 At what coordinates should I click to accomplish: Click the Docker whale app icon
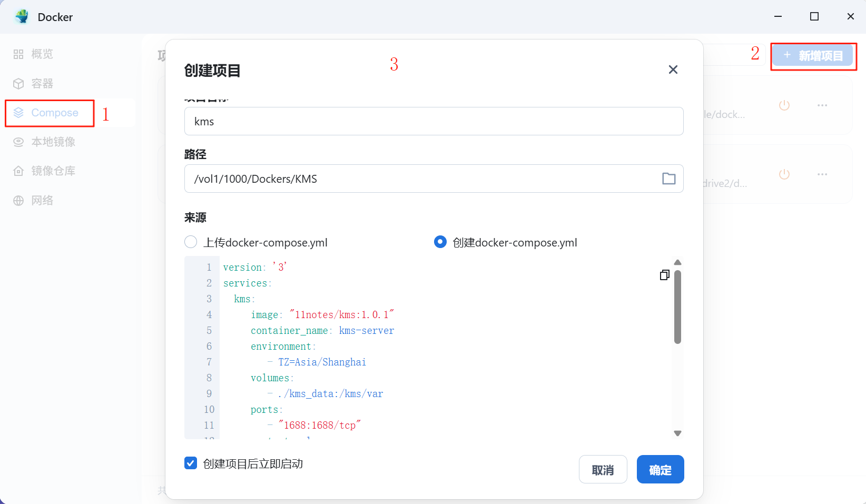click(22, 17)
